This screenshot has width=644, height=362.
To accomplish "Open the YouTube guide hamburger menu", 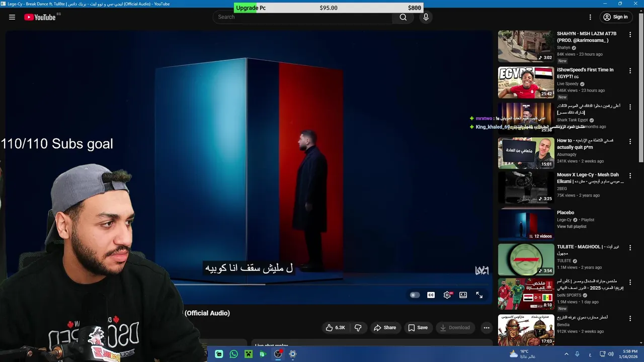I will pyautogui.click(x=12, y=17).
